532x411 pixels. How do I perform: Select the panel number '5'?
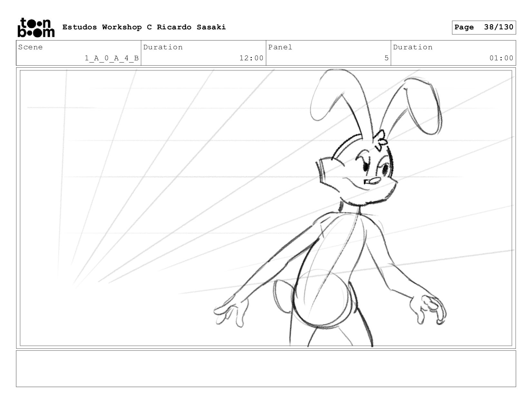386,58
